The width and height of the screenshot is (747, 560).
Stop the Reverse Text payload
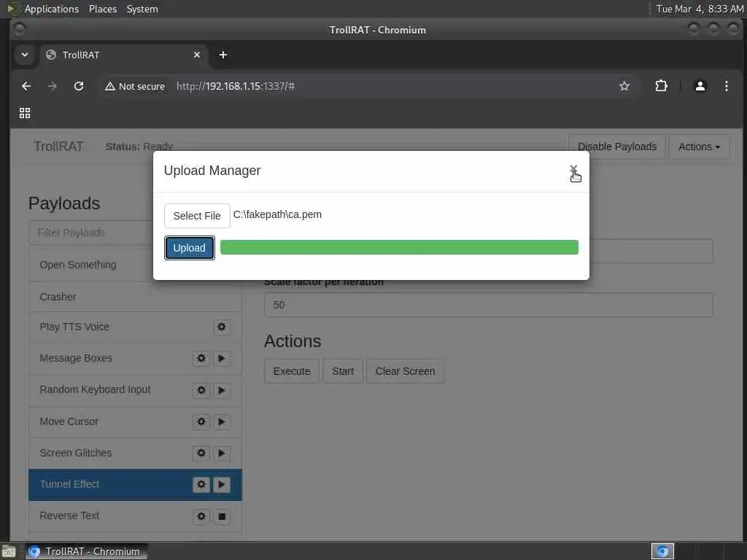[222, 516]
